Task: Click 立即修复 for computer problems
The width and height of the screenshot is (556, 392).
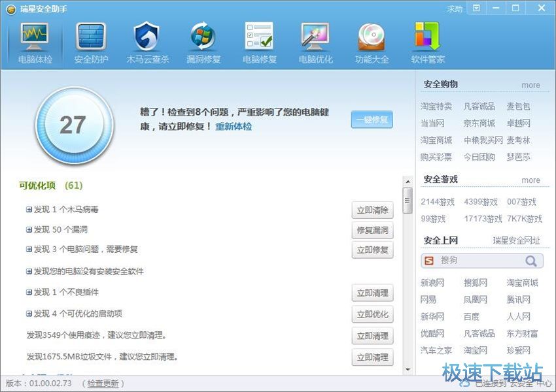Action: pyautogui.click(x=372, y=250)
